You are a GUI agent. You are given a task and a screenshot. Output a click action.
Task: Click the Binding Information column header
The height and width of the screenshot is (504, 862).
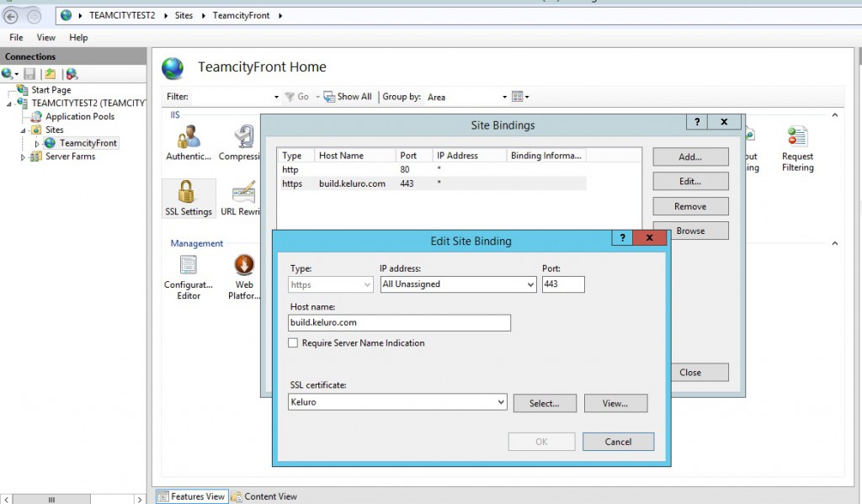click(x=545, y=156)
